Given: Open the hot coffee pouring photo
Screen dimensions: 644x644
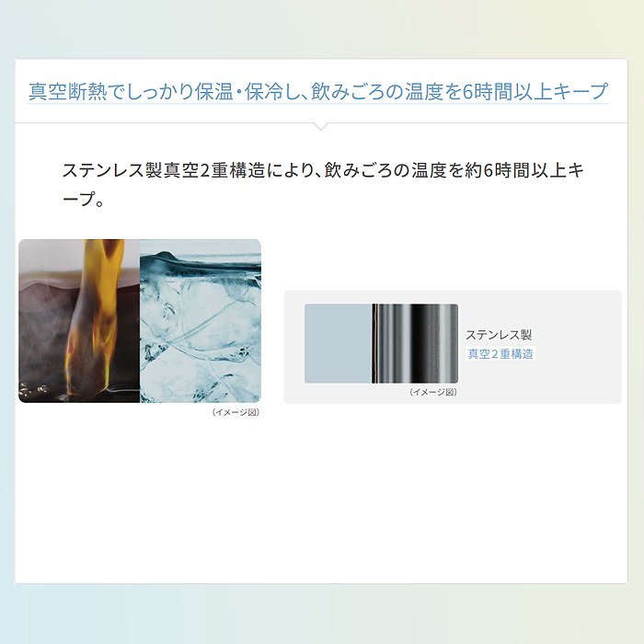Looking at the screenshot, I should click(x=79, y=321).
